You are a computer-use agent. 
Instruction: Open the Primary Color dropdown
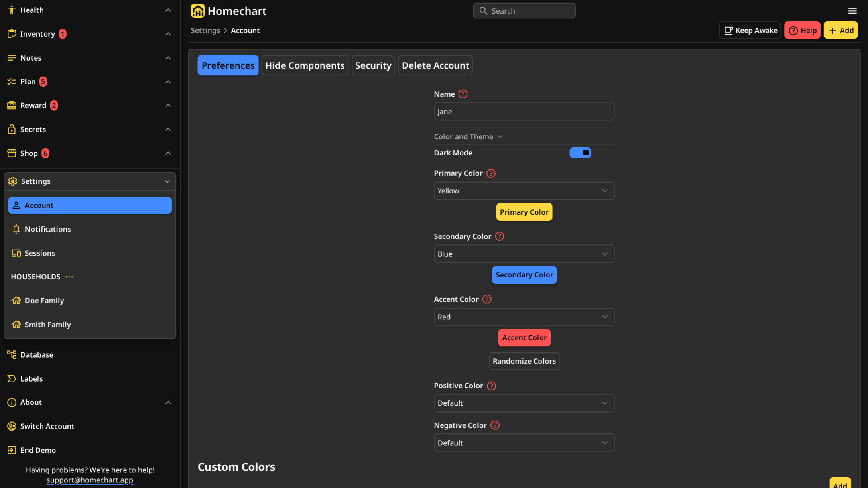524,191
